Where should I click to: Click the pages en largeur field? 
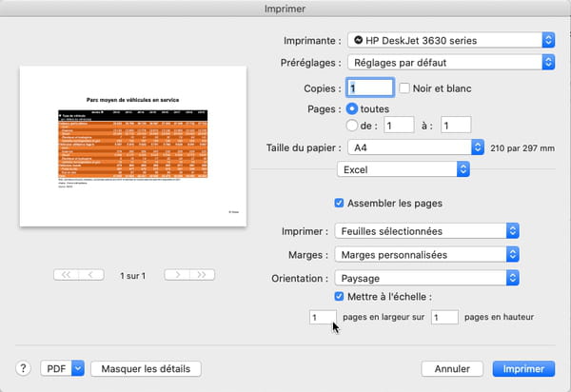point(323,318)
